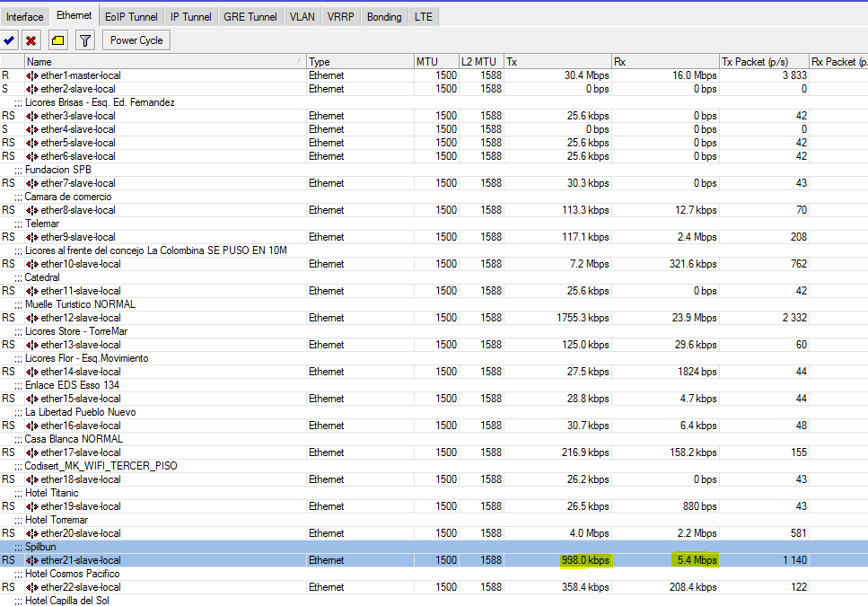Click the Power Cycle button
This screenshot has width=868, height=606.
[136, 40]
